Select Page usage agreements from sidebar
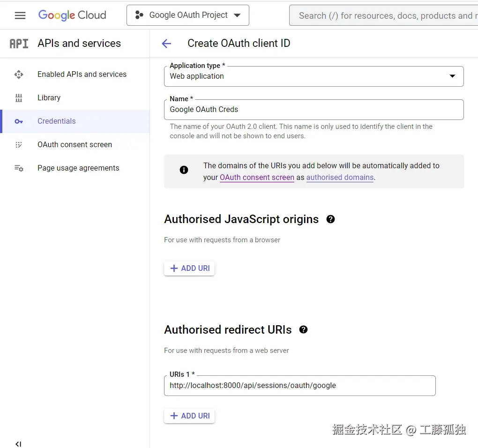The width and height of the screenshot is (478, 448). (78, 168)
